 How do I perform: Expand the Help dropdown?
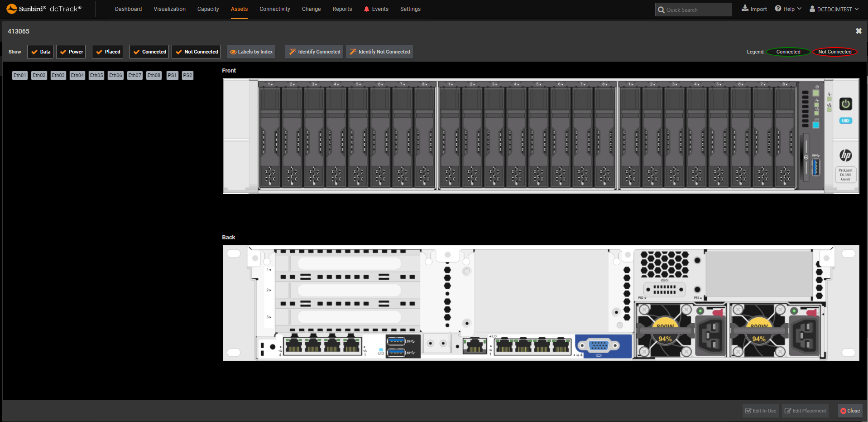788,9
